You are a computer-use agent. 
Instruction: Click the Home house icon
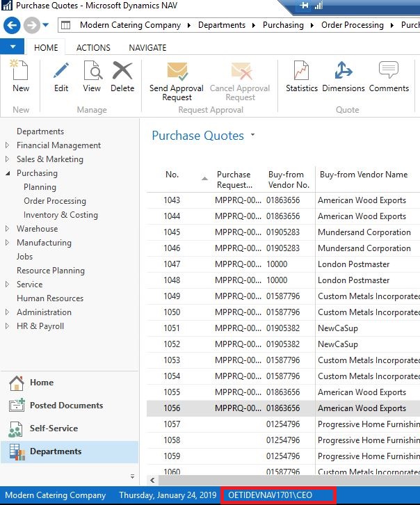point(17,383)
